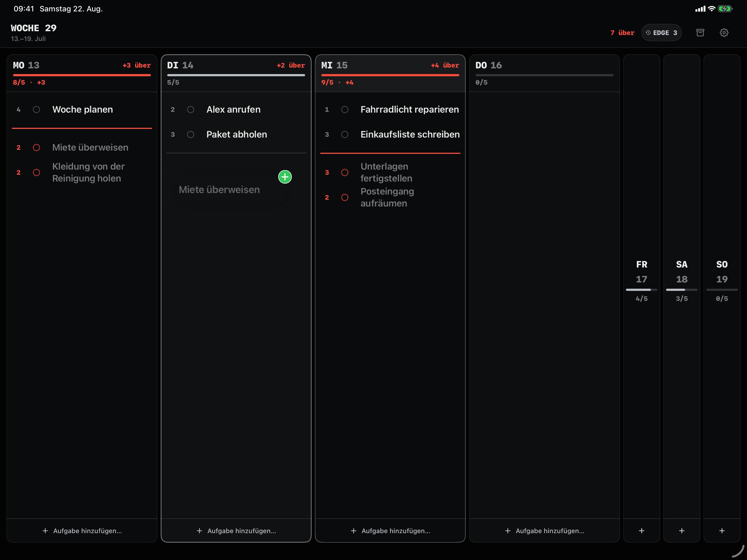Check off 'Alex anrufen'
The height and width of the screenshot is (560, 747).
pyautogui.click(x=191, y=110)
